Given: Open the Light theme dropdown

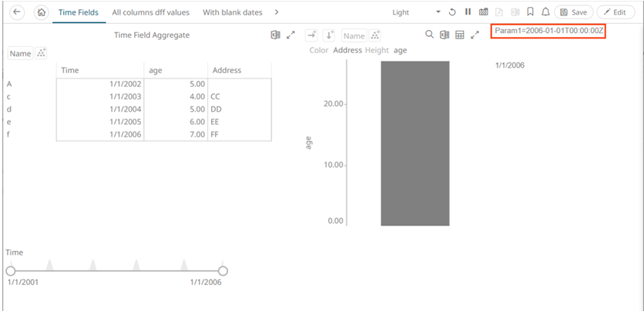Looking at the screenshot, I should [x=416, y=12].
